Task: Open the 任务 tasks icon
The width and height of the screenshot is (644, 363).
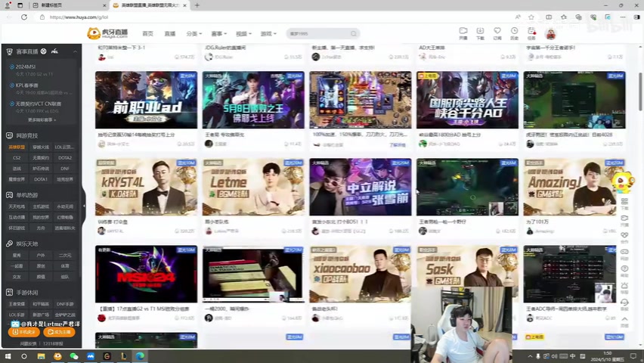Action: pyautogui.click(x=531, y=33)
